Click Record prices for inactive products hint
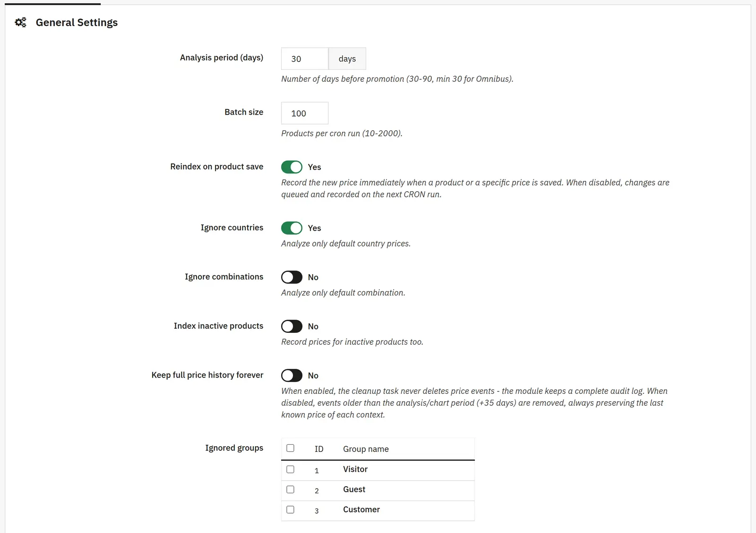Image resolution: width=756 pixels, height=533 pixels. 352,342
